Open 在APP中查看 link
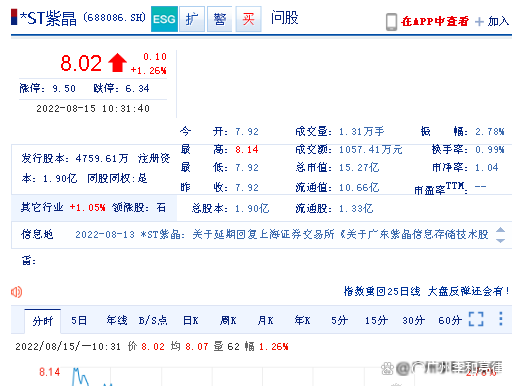512x386 pixels. tap(435, 21)
